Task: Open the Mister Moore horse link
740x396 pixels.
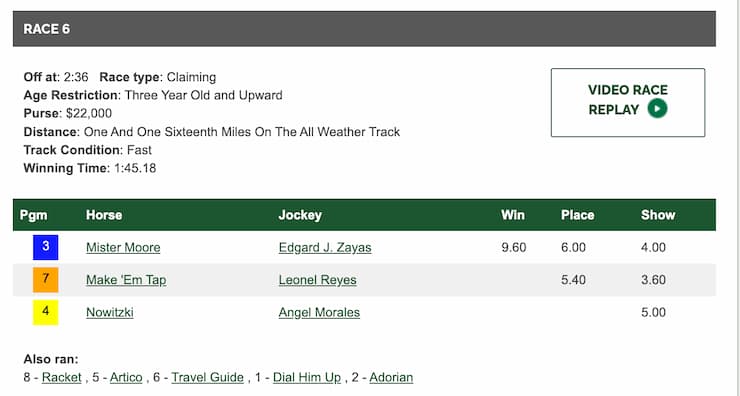Action: (123, 248)
